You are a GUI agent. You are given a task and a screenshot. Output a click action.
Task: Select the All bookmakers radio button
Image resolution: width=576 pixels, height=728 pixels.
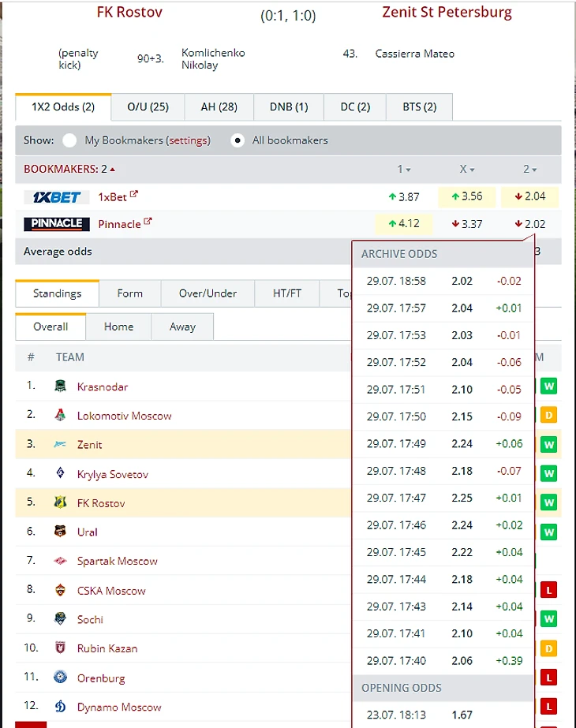click(x=237, y=140)
